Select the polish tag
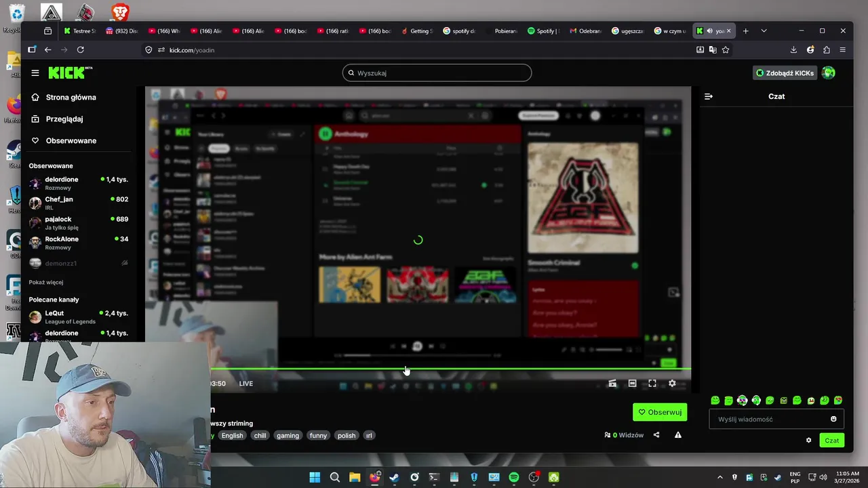 [347, 435]
